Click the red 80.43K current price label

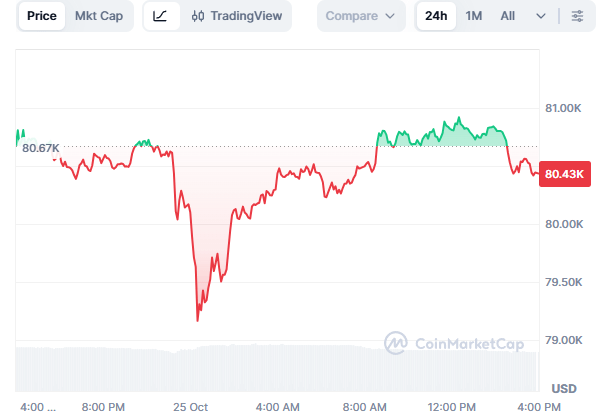565,174
